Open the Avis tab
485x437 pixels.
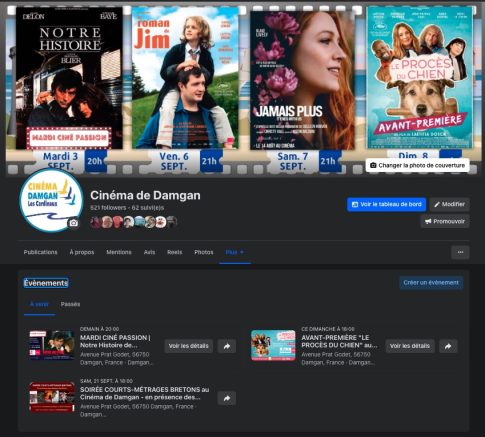[x=149, y=252]
